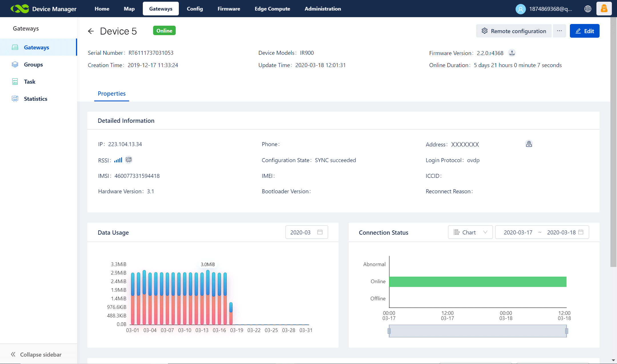Select the Properties tab
617x364 pixels.
111,94
